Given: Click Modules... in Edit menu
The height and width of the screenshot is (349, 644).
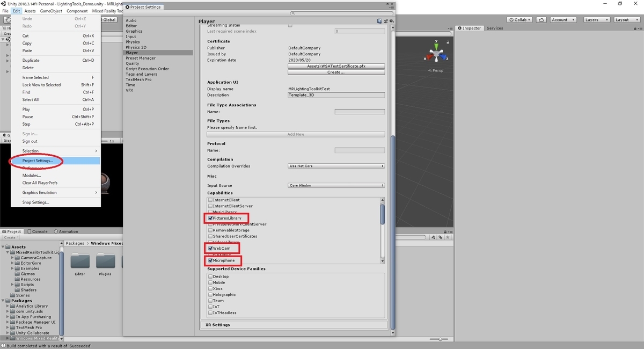Looking at the screenshot, I should pos(56,175).
